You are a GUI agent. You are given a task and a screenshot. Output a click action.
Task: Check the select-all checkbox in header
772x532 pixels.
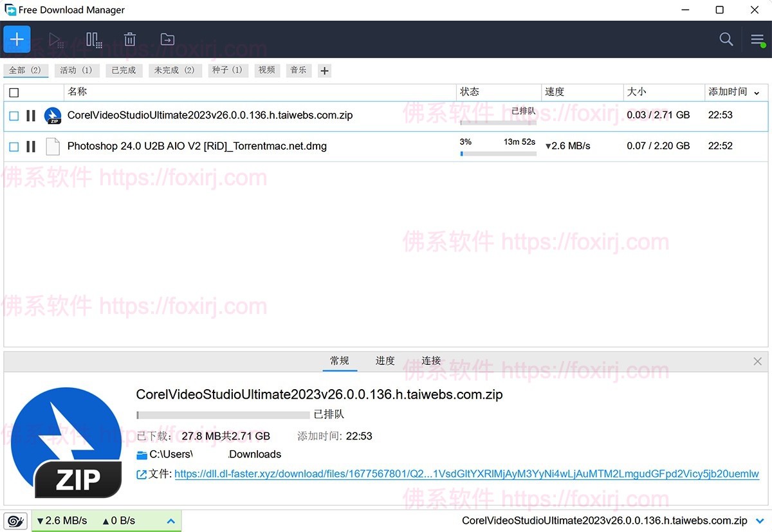[x=14, y=92]
